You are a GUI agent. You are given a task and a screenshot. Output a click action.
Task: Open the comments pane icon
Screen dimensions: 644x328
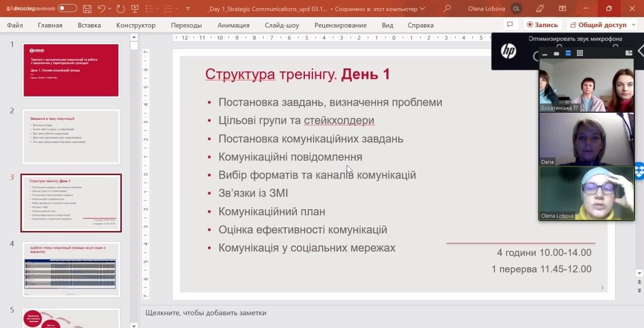510,25
